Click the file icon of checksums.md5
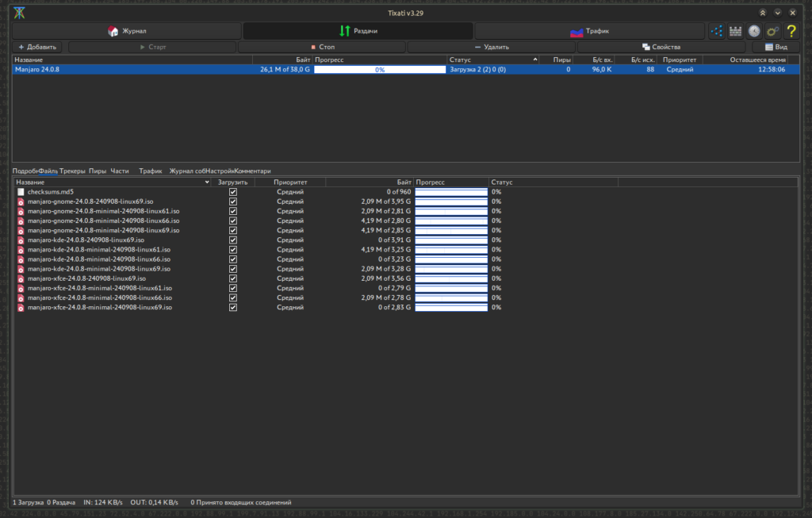 tap(21, 192)
